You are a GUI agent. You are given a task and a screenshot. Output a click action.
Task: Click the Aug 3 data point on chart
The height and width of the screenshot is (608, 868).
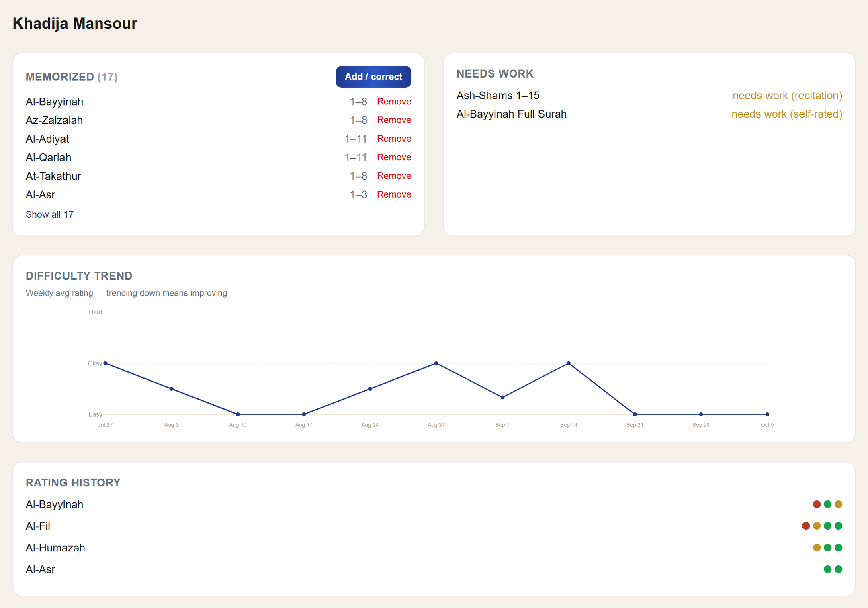172,389
